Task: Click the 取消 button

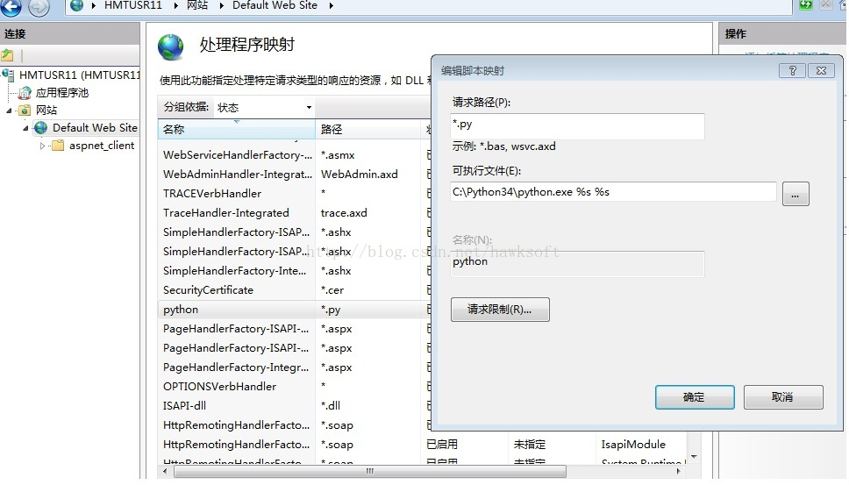Action: [x=783, y=397]
